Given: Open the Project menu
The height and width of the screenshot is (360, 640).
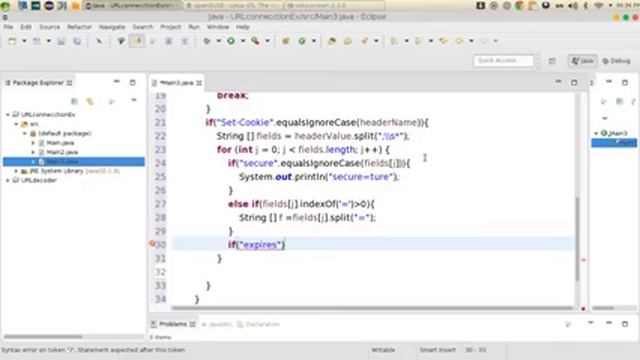Looking at the screenshot, I should 170,27.
